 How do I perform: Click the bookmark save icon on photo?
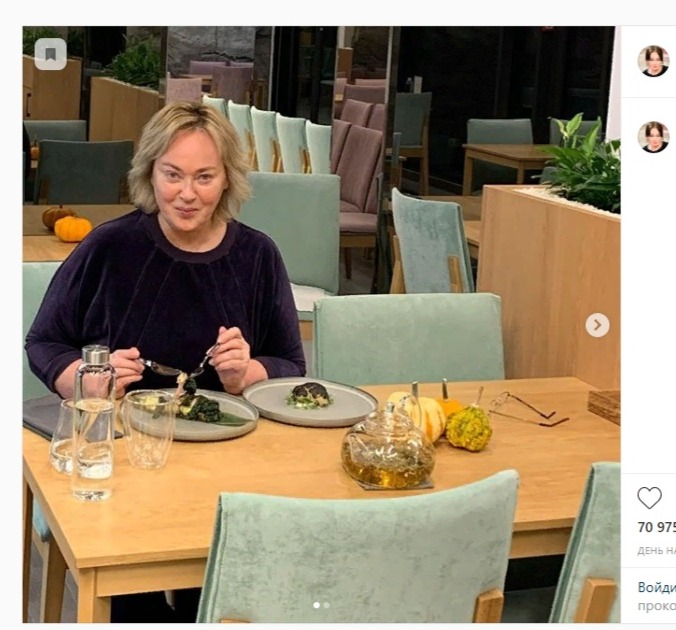(x=50, y=54)
